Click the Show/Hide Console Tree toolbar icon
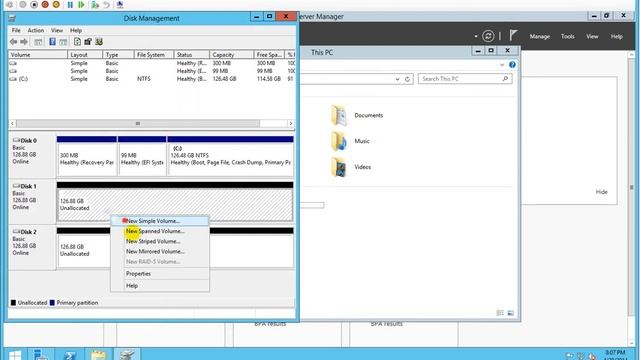Viewport: 640px width, 360px height. [x=38, y=42]
